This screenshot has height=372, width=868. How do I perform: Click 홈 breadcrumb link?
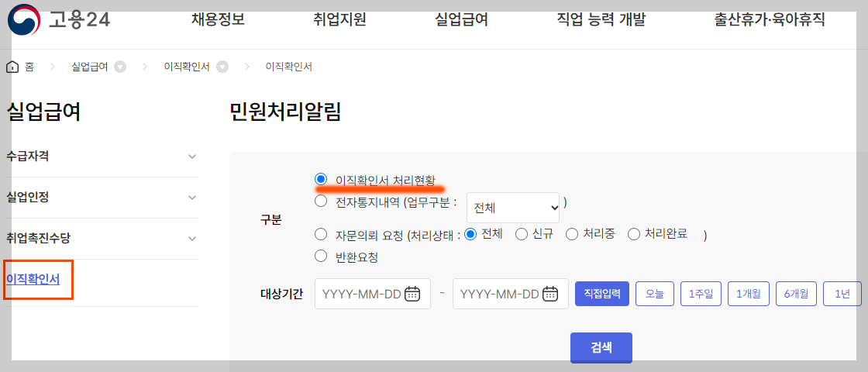coord(29,67)
